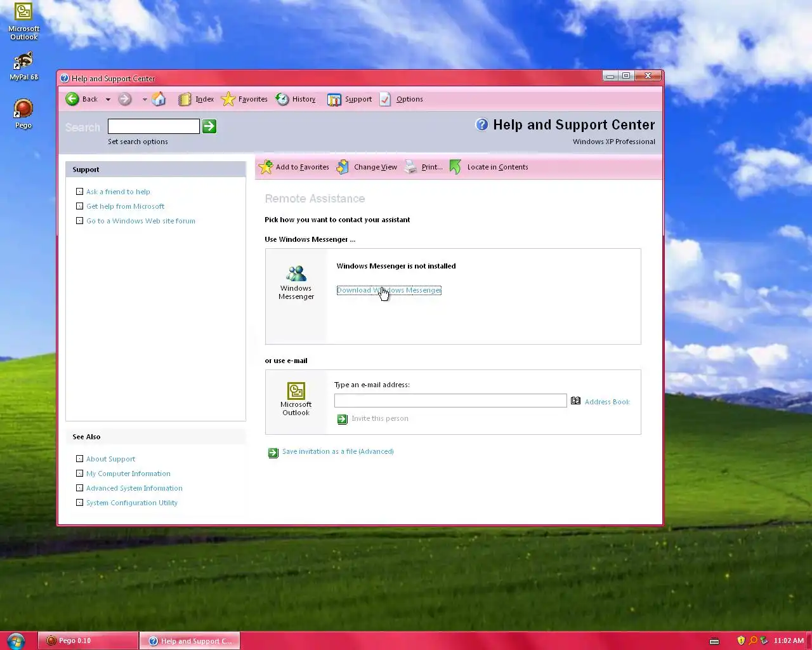Click the Windows Messenger icon
The height and width of the screenshot is (650, 812).
pyautogui.click(x=296, y=273)
